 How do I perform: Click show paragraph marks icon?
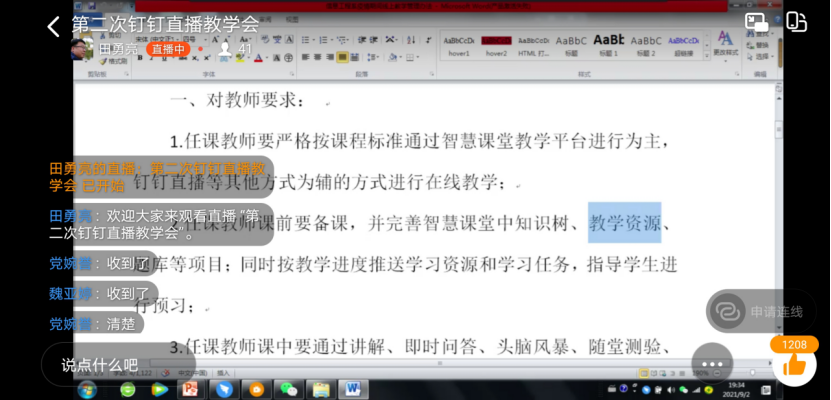coord(429,40)
